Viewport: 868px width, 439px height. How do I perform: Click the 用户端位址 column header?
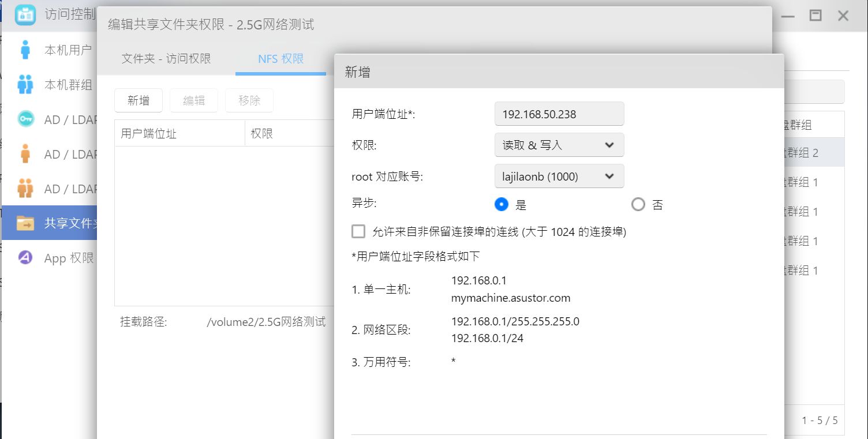click(x=179, y=133)
